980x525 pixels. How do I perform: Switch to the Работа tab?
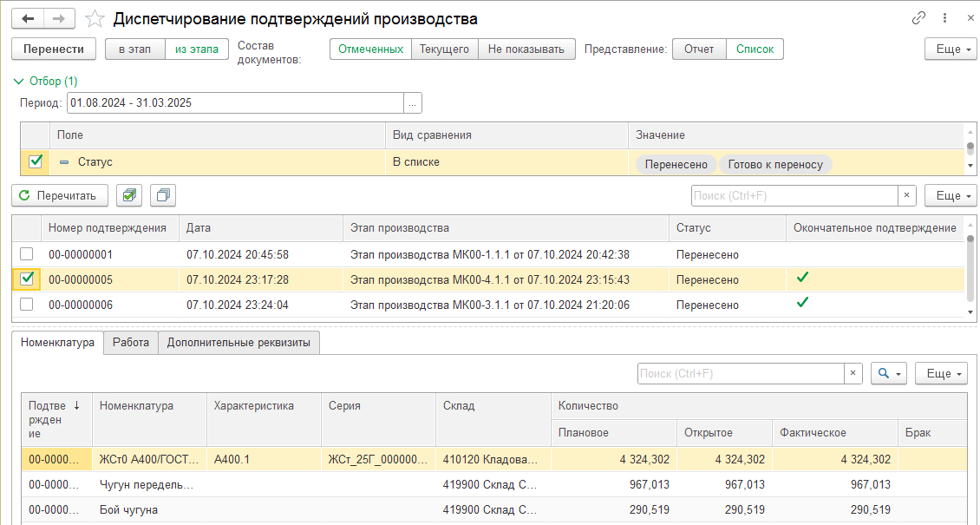(x=131, y=343)
